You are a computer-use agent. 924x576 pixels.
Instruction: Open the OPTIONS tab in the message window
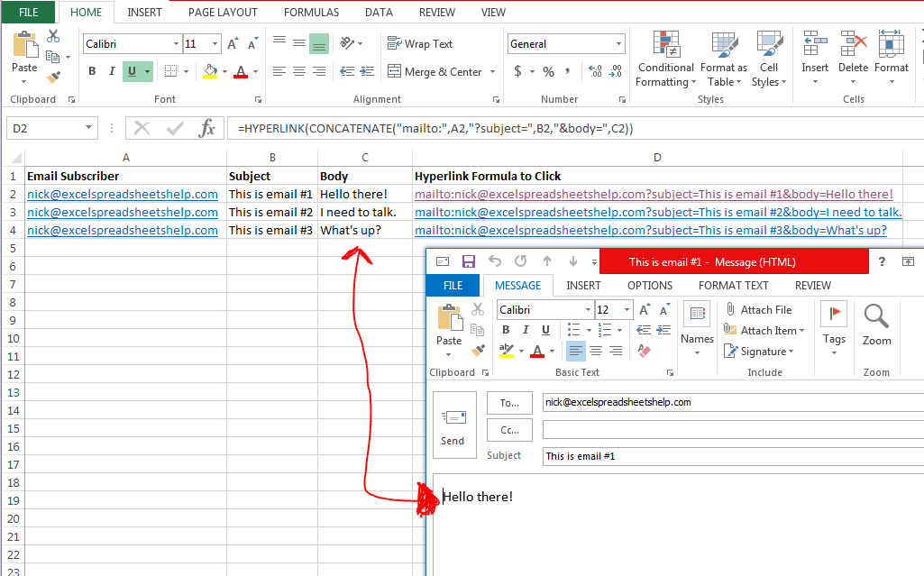point(649,285)
